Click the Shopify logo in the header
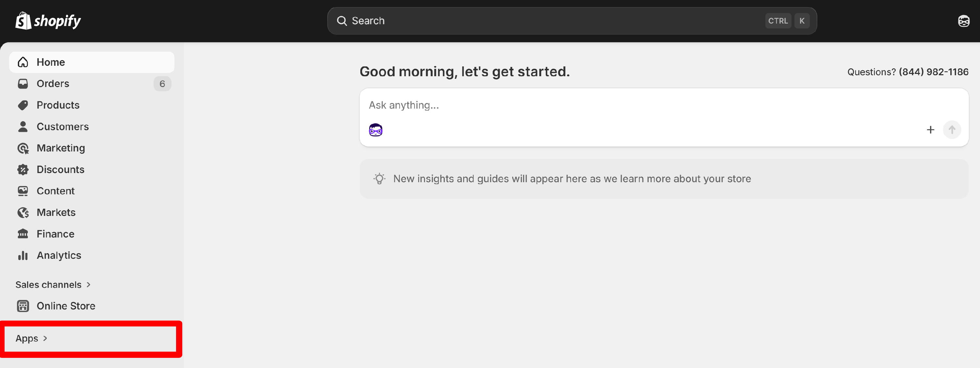 coord(48,21)
